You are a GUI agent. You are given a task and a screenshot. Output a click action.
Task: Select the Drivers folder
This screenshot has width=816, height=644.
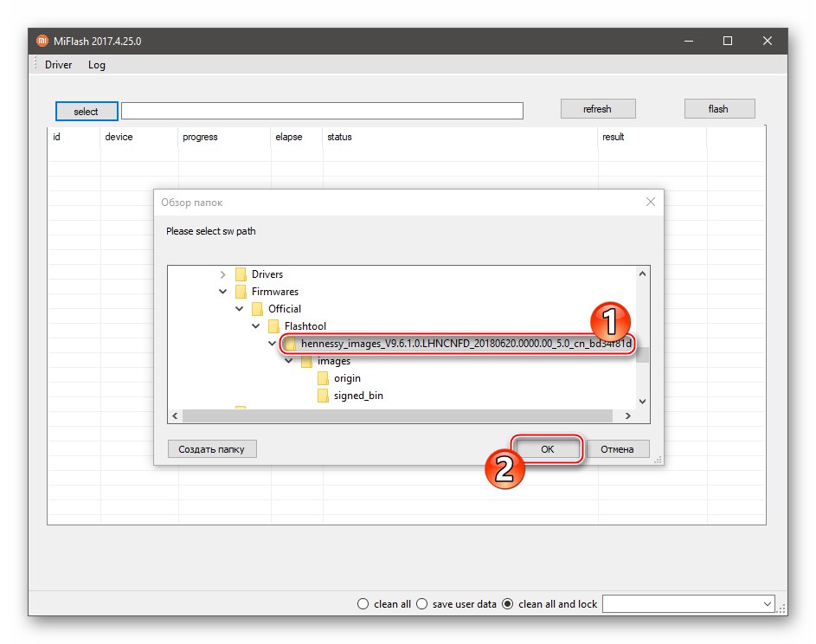pyautogui.click(x=267, y=274)
